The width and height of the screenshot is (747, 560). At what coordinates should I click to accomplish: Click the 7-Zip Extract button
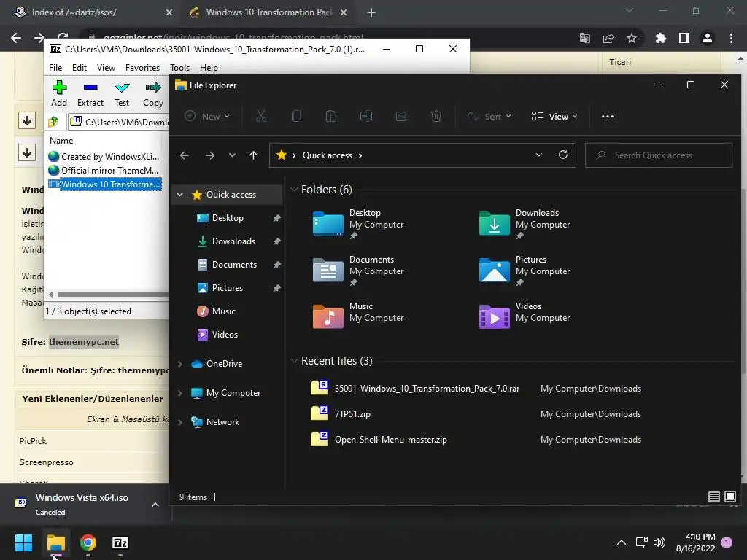point(90,93)
